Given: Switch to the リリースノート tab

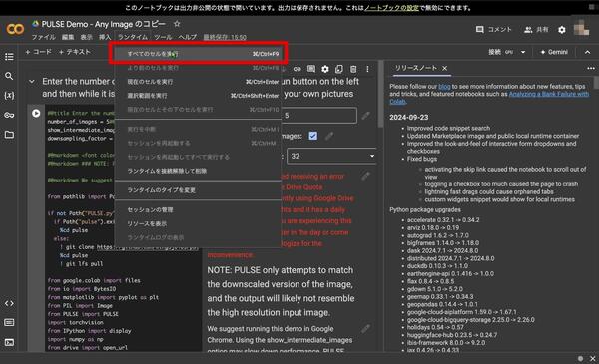Looking at the screenshot, I should (x=416, y=68).
